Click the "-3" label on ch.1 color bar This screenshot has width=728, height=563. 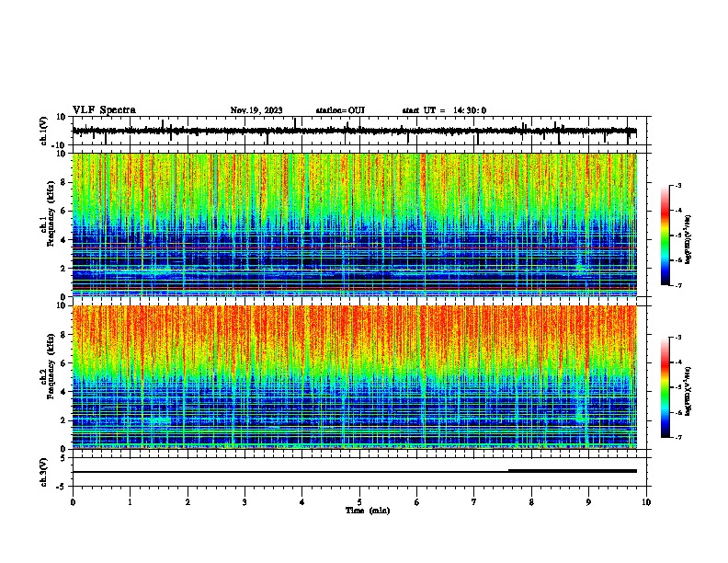(x=678, y=185)
